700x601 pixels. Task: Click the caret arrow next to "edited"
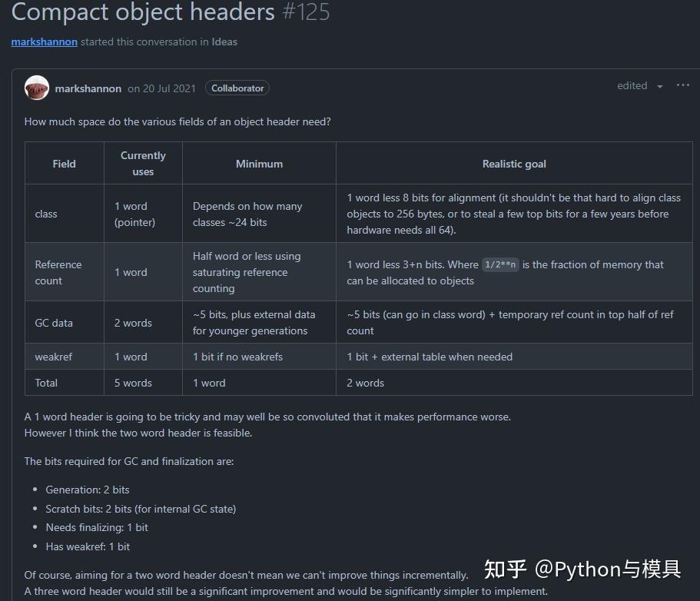click(659, 87)
